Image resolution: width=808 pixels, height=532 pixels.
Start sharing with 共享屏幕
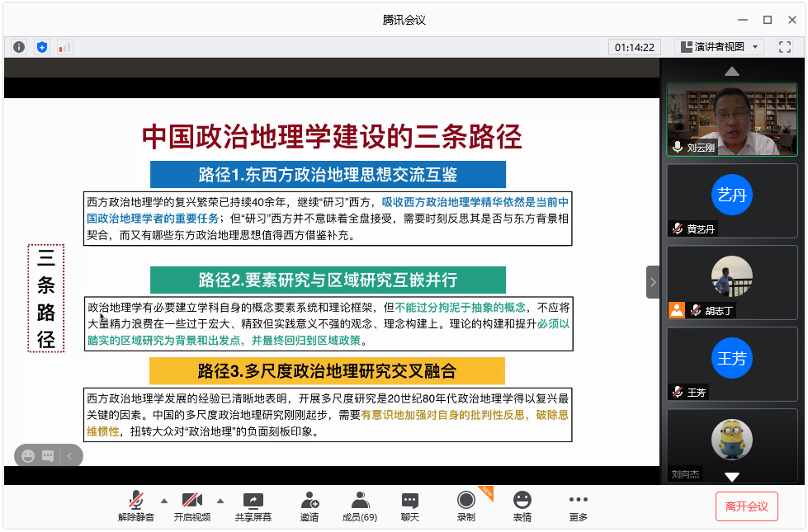253,506
